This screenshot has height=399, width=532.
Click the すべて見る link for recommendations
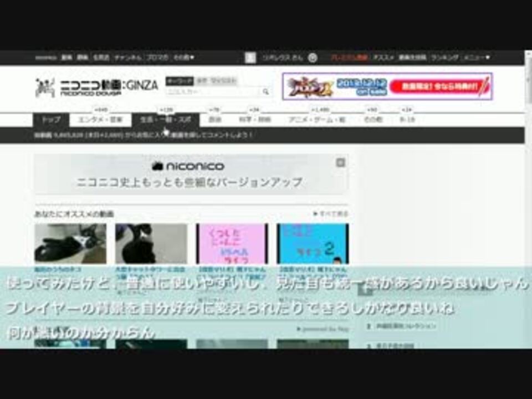point(330,214)
